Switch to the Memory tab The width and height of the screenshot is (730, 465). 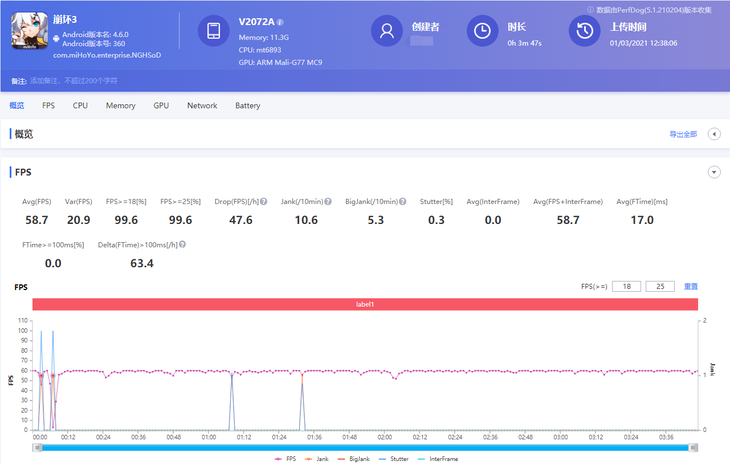click(x=120, y=105)
